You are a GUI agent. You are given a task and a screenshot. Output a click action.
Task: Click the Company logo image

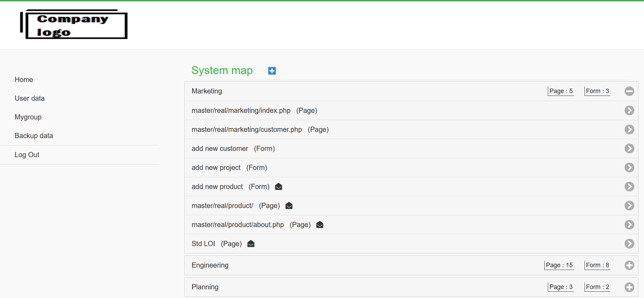[x=74, y=25]
